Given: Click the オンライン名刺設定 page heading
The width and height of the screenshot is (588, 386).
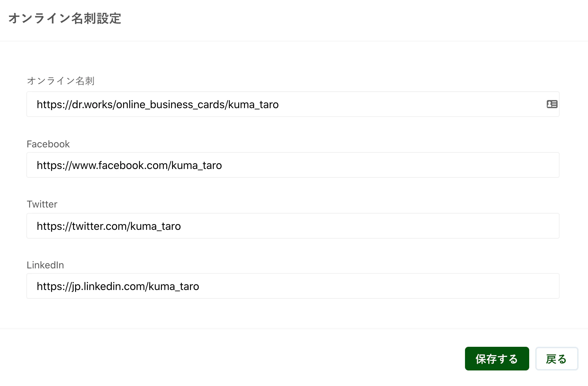Looking at the screenshot, I should point(65,19).
